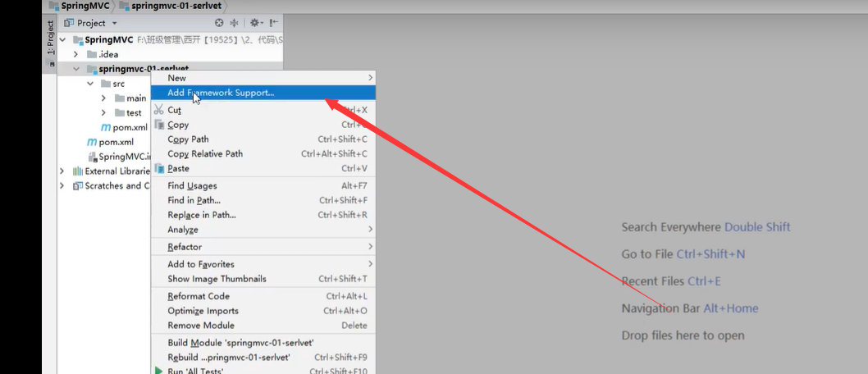
Task: Click the collapse all icon in Project toolbar
Action: point(234,23)
